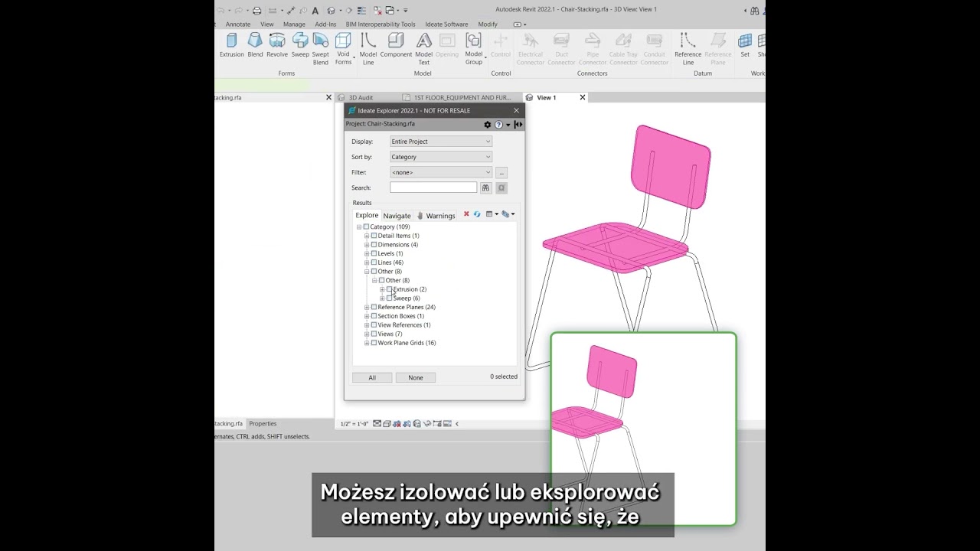Screen dimensions: 980x551
Task: Open the Properties panel tab
Action: [x=263, y=423]
